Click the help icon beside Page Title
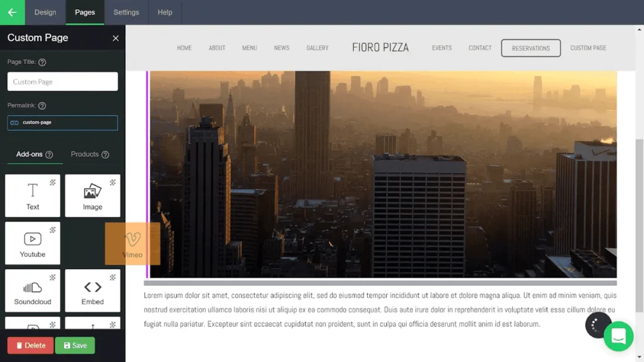This screenshot has height=362, width=644. (42, 62)
